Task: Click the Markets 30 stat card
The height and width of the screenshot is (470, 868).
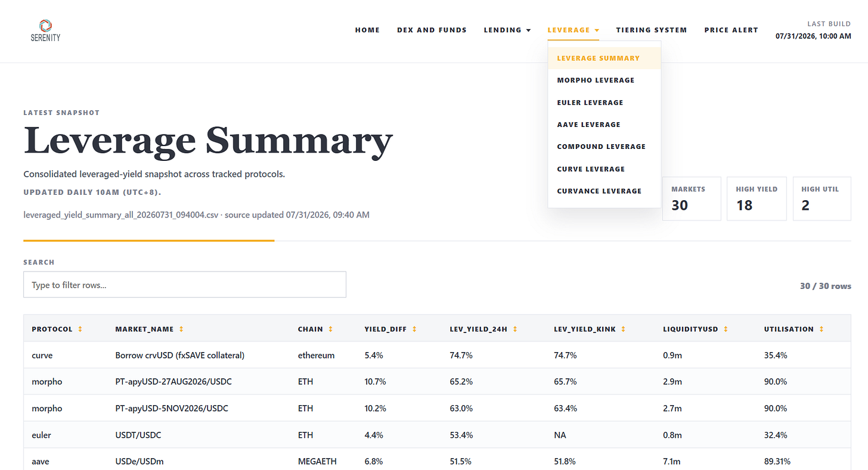Action: [x=692, y=198]
